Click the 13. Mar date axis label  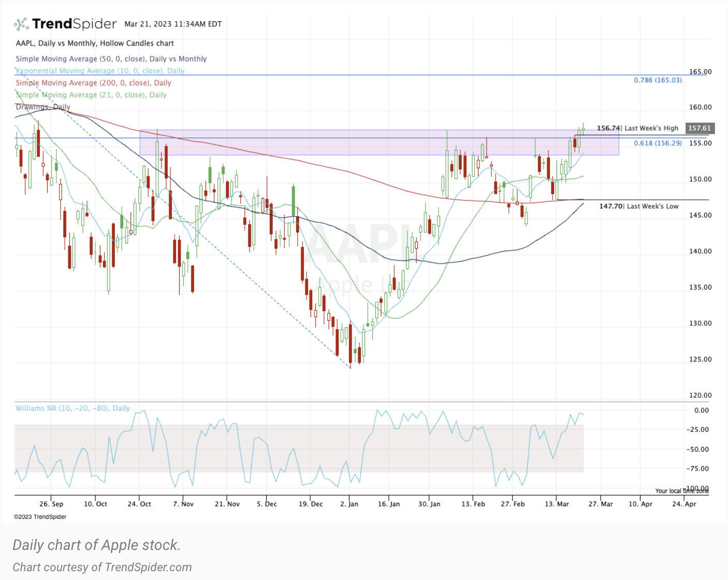[x=557, y=504]
